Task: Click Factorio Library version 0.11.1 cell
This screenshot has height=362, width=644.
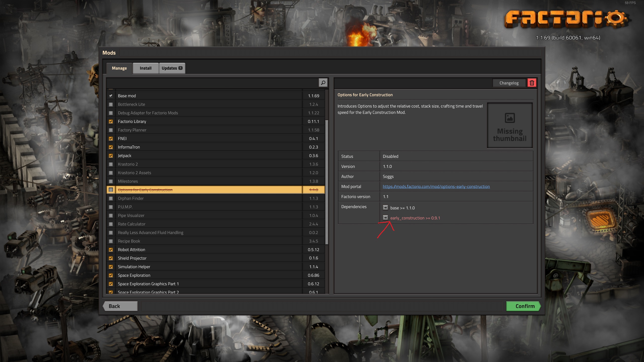Action: pyautogui.click(x=313, y=121)
